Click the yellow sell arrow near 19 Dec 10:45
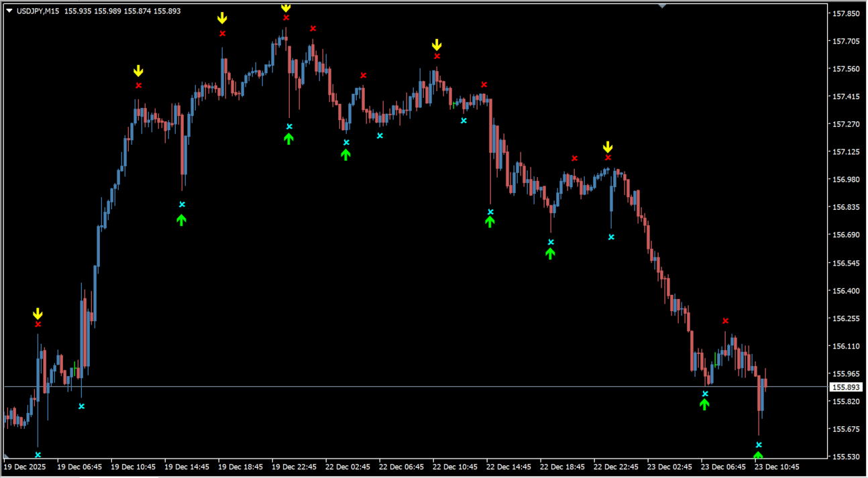This screenshot has height=478, width=868. click(x=138, y=70)
